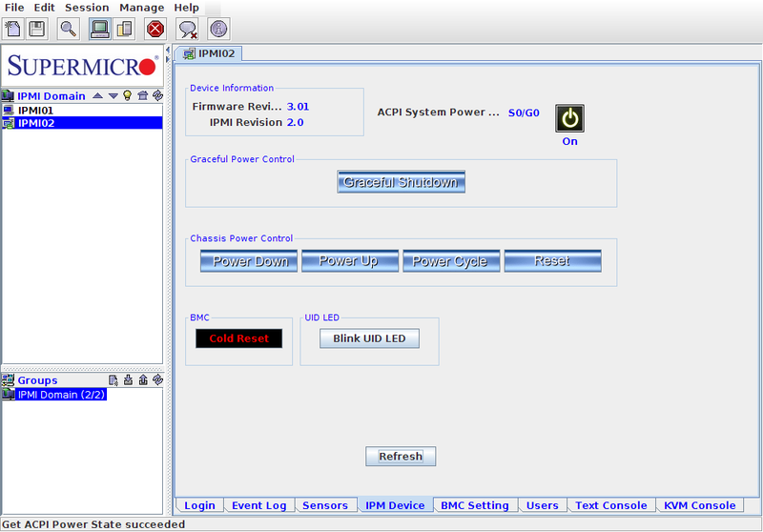This screenshot has height=532, width=763.
Task: Click the Refresh button
Action: [x=401, y=456]
